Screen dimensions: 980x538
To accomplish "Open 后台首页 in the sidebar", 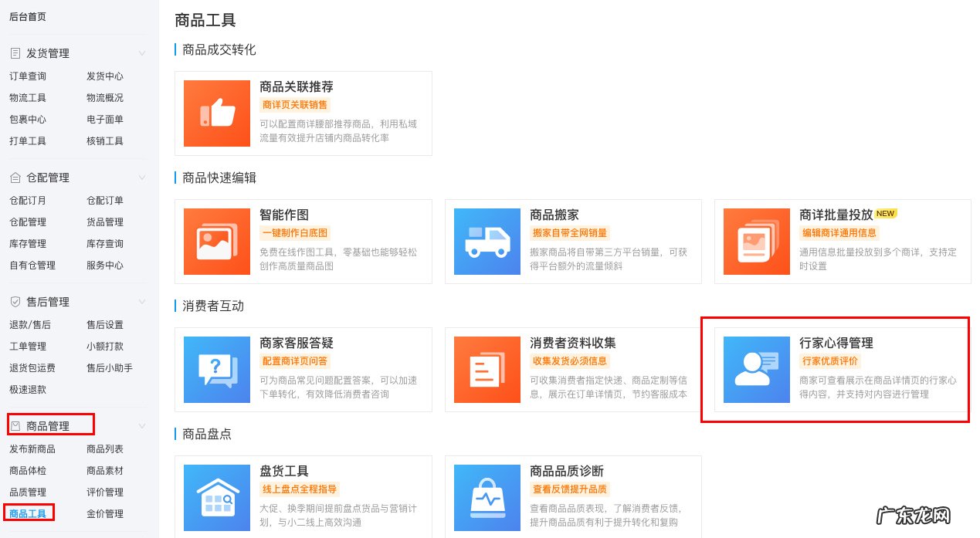I will click(x=29, y=15).
